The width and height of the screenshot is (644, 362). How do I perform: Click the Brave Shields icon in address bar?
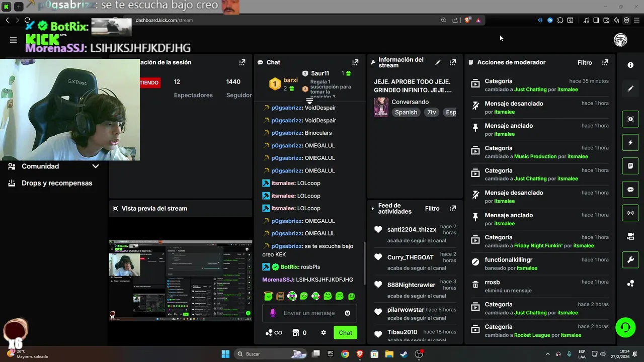[468, 20]
